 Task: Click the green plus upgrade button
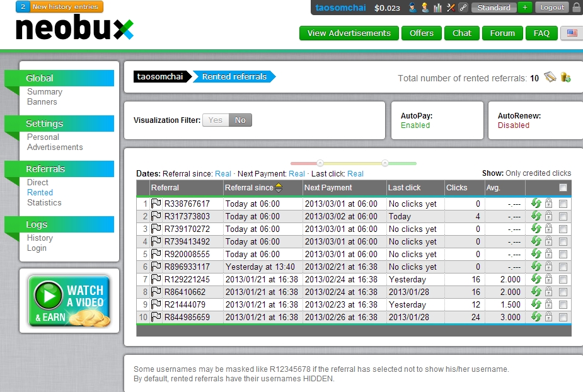pyautogui.click(x=525, y=8)
